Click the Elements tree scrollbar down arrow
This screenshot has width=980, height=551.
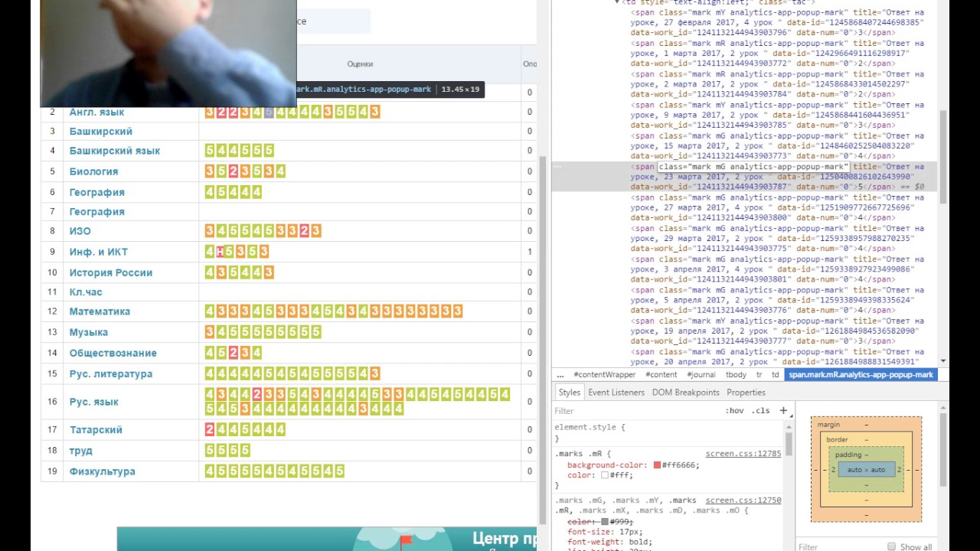click(943, 360)
